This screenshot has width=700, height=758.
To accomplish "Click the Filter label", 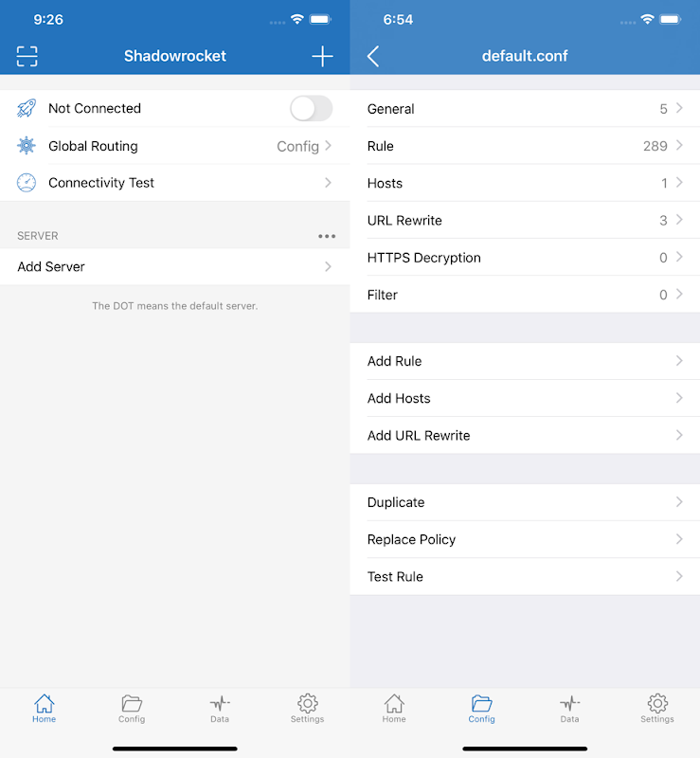I will 383,295.
